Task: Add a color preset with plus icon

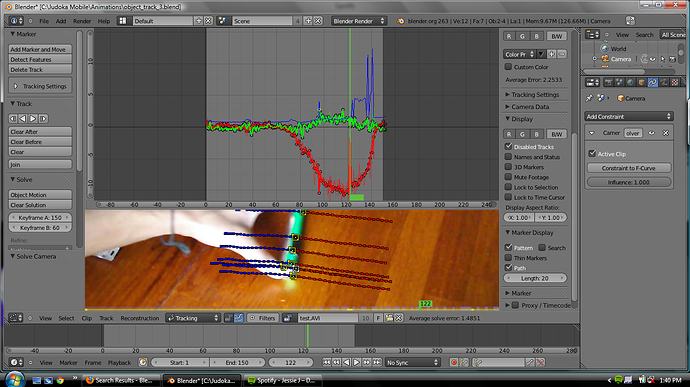Action: [x=551, y=54]
